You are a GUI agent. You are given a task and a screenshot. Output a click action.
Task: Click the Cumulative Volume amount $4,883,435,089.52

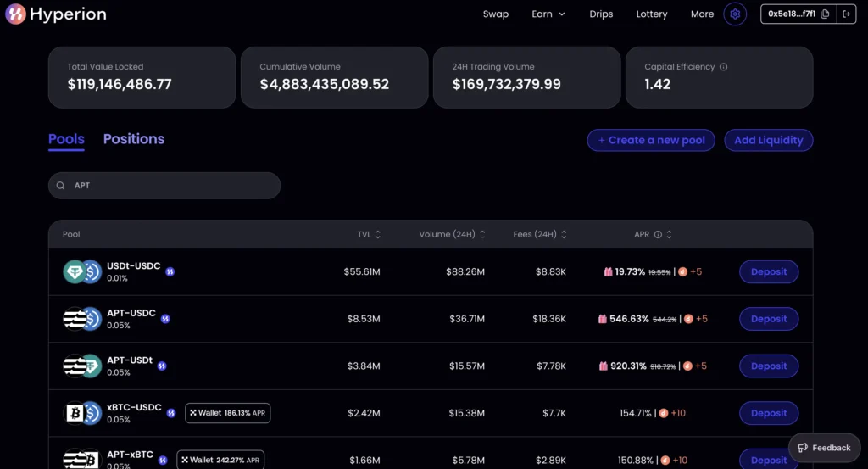coord(325,84)
